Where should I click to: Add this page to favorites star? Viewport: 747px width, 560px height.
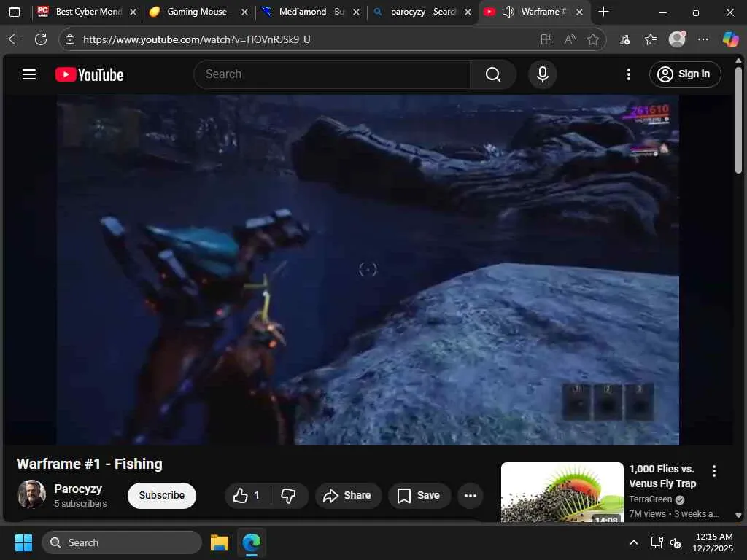coord(592,39)
